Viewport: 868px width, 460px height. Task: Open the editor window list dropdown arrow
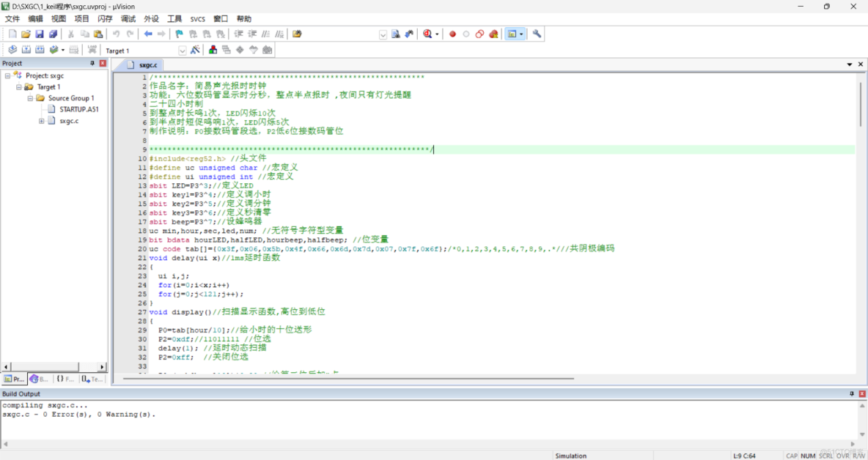pos(850,64)
